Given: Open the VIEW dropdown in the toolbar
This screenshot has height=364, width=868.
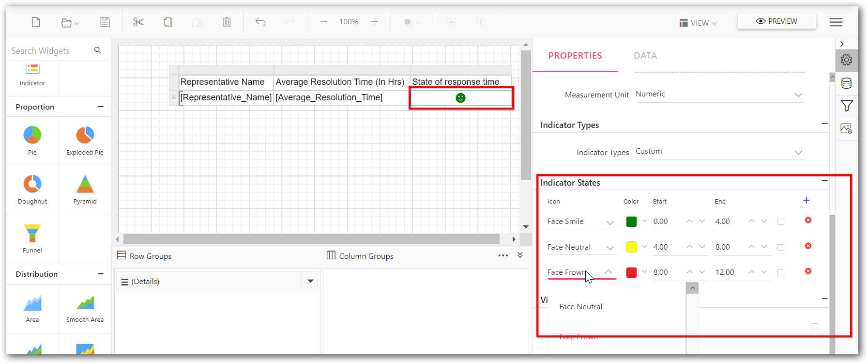Looking at the screenshot, I should 698,23.
